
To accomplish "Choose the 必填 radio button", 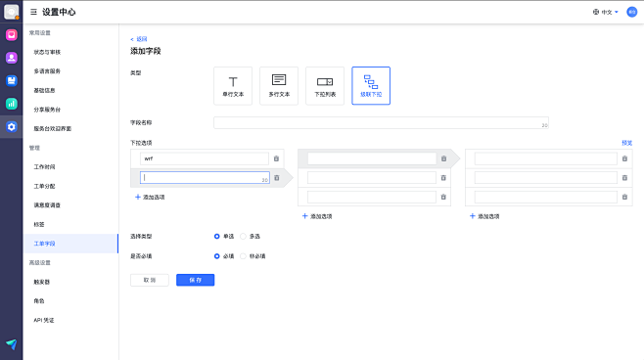I will pyautogui.click(x=217, y=256).
